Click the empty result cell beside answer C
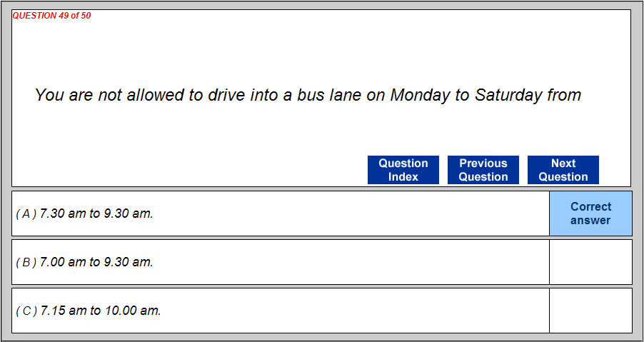644x342 pixels. click(x=590, y=311)
